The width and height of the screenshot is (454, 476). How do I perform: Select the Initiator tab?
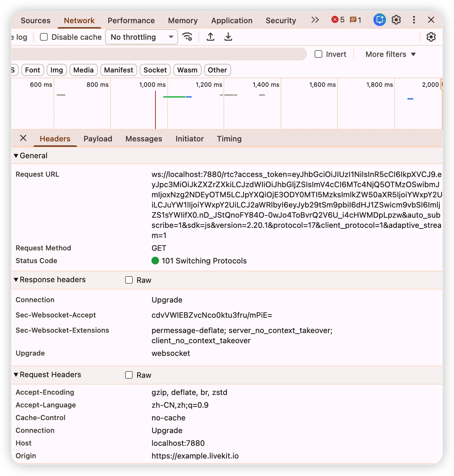[190, 139]
